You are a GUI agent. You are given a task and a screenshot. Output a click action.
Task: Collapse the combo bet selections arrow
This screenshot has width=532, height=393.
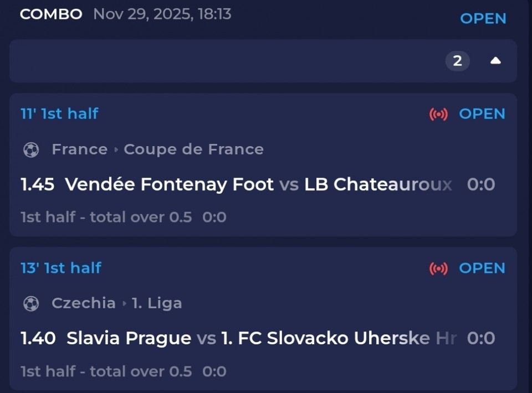tap(495, 61)
